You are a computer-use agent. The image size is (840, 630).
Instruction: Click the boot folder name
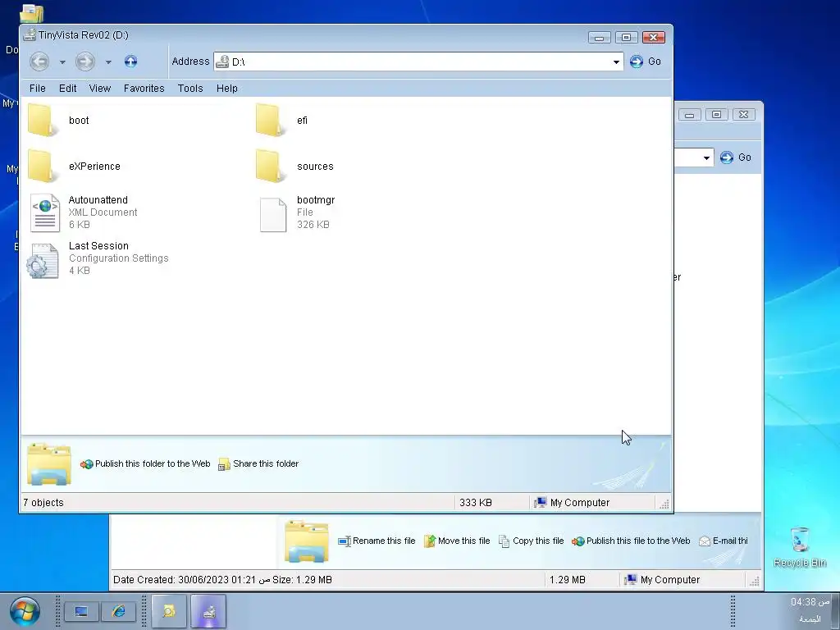(x=79, y=121)
